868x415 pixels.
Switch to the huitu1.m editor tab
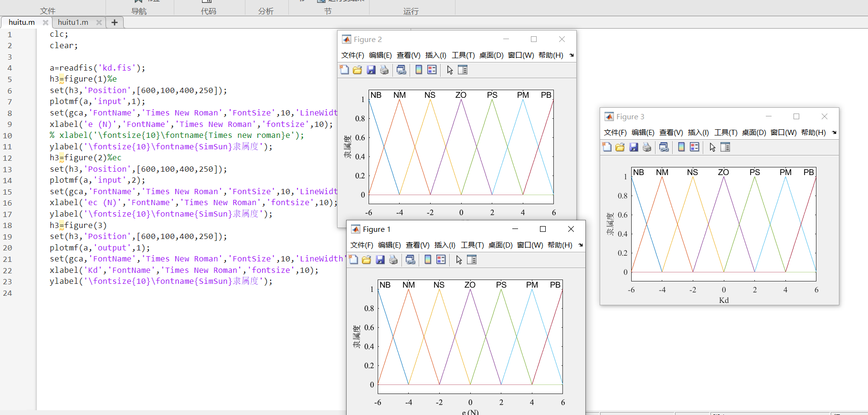click(x=73, y=22)
